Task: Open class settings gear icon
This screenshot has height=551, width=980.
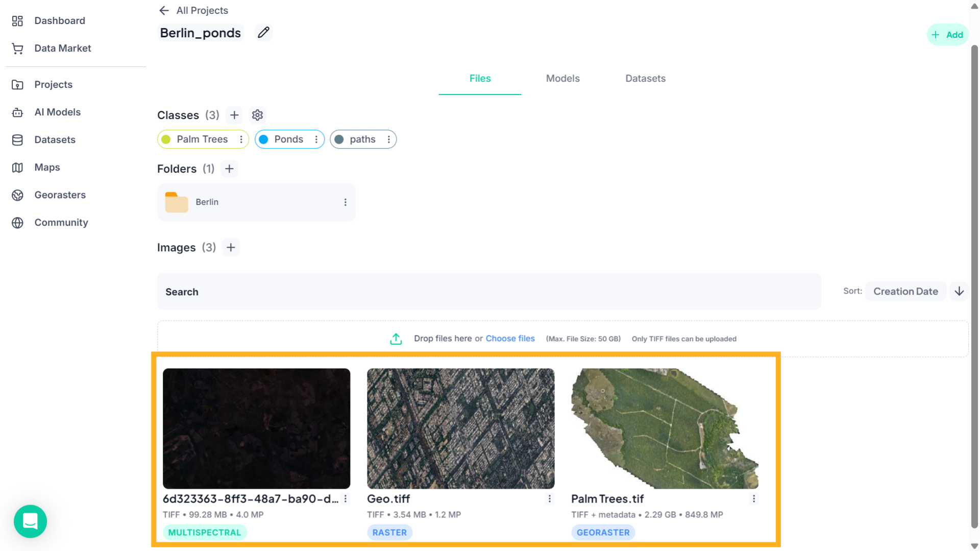Action: coord(257,115)
